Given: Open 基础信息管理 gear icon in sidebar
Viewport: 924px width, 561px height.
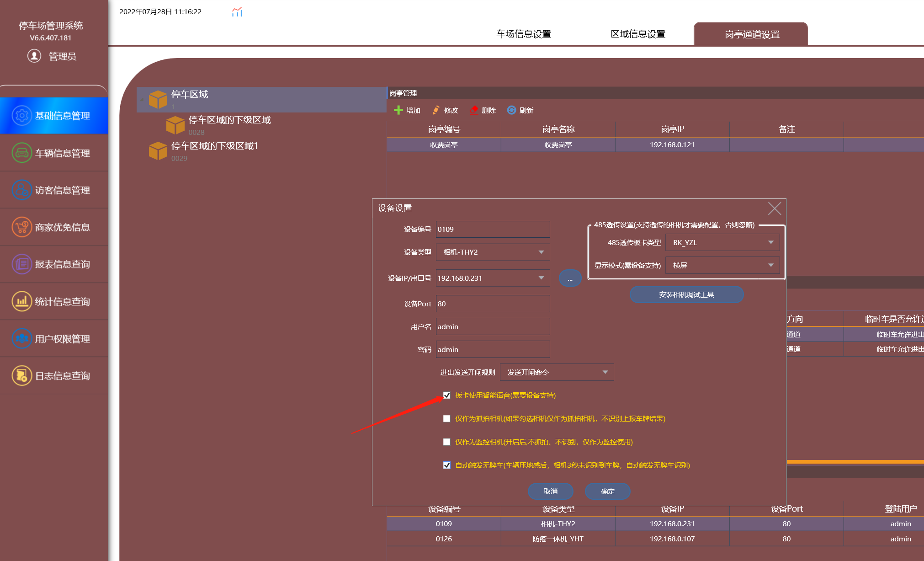Looking at the screenshot, I should (21, 116).
